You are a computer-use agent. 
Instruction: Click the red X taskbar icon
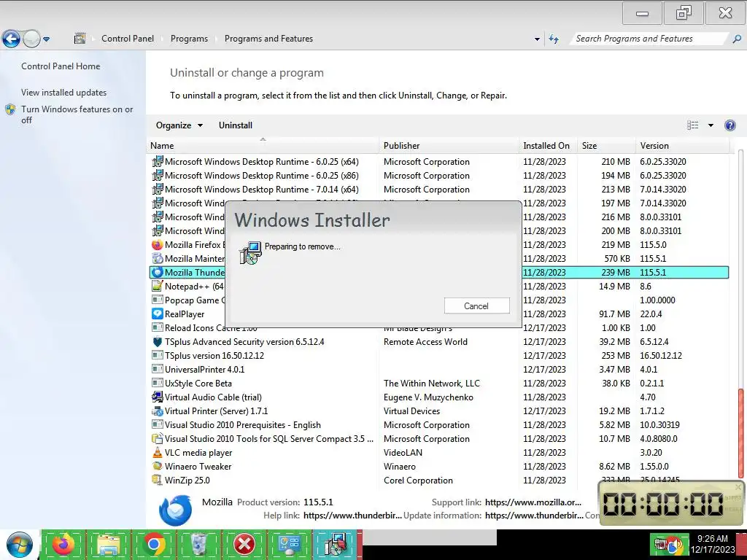click(x=244, y=545)
